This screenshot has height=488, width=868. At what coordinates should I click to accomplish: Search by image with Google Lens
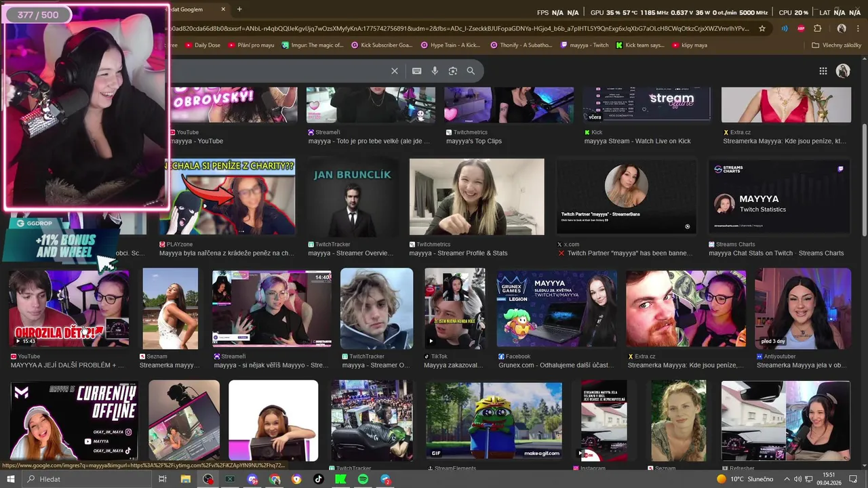[453, 71]
